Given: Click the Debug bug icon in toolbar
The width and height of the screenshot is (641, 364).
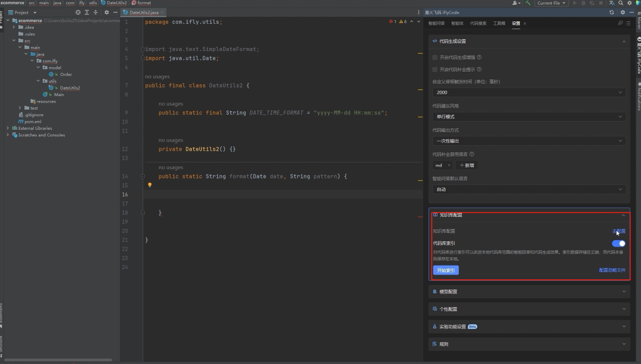Looking at the screenshot, I should (583, 3).
